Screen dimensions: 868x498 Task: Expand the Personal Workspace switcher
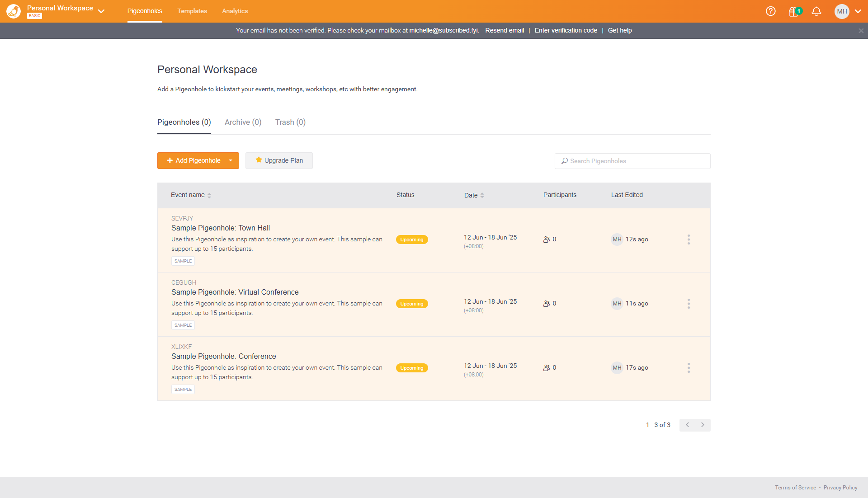point(101,11)
